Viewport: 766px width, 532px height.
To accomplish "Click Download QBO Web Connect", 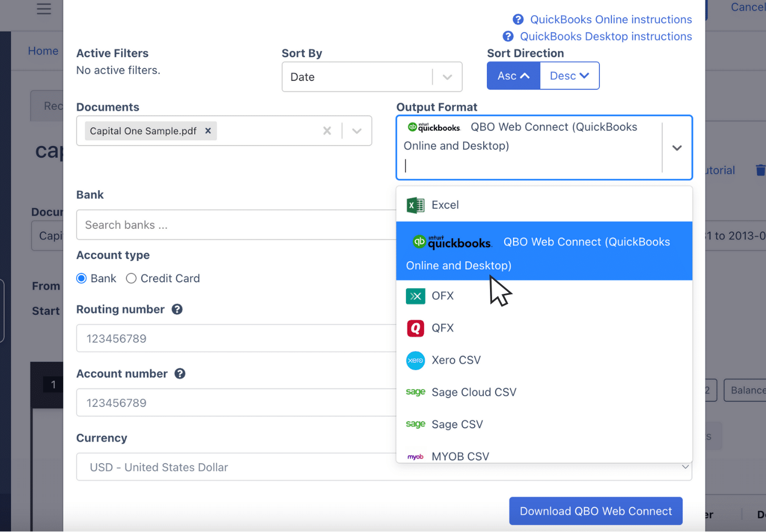I will click(x=595, y=510).
